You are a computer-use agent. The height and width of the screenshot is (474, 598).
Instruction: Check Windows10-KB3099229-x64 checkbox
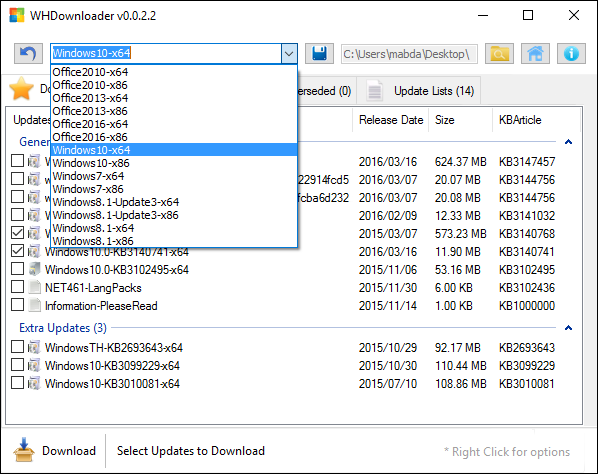pyautogui.click(x=18, y=365)
